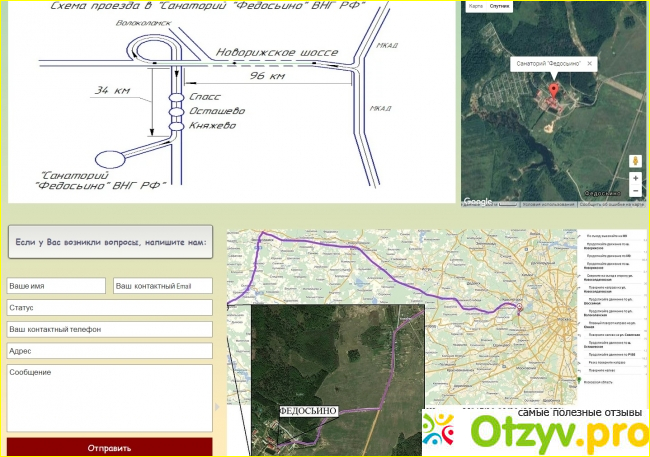The width and height of the screenshot is (650, 457).
Task: Open the Условия использования link
Action: pos(551,205)
